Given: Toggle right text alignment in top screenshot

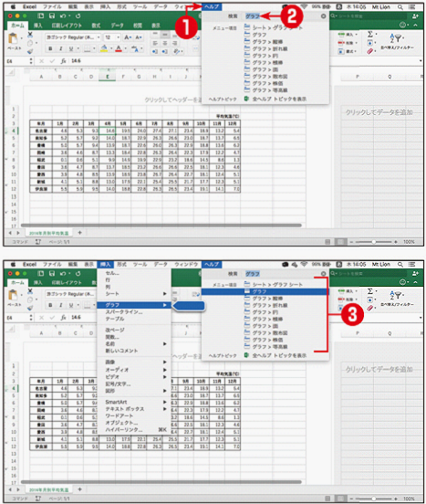Looking at the screenshot, I should (175, 43).
